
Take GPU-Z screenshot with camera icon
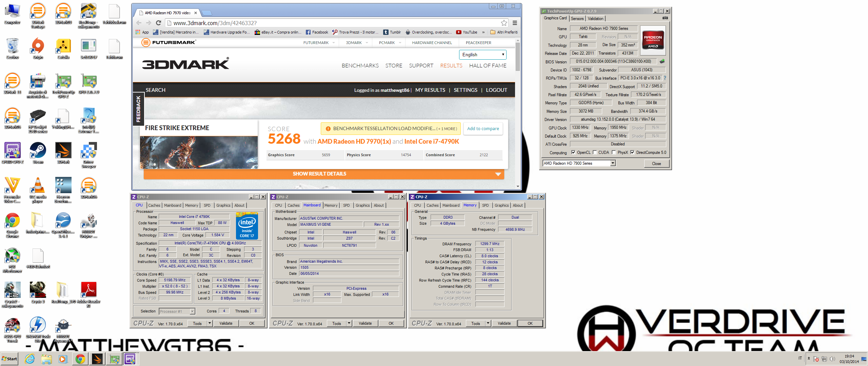click(x=665, y=18)
